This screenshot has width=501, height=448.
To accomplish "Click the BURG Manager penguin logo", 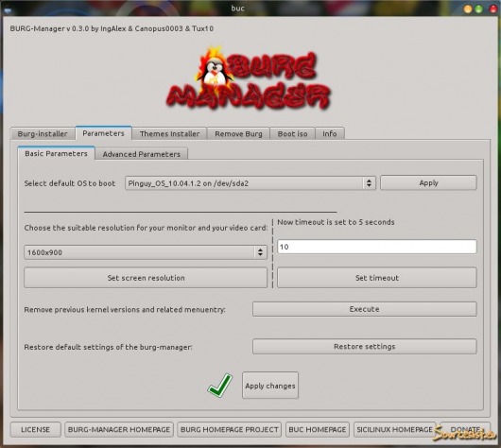I will point(249,78).
